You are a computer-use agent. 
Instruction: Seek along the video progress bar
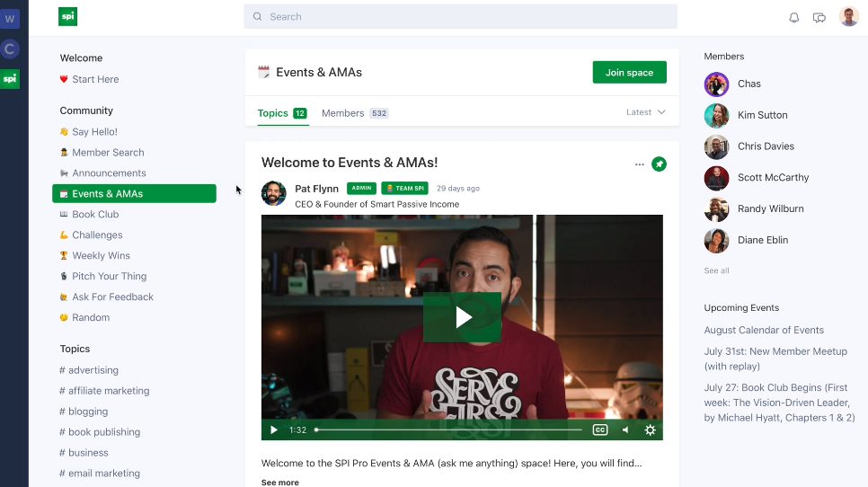point(448,429)
